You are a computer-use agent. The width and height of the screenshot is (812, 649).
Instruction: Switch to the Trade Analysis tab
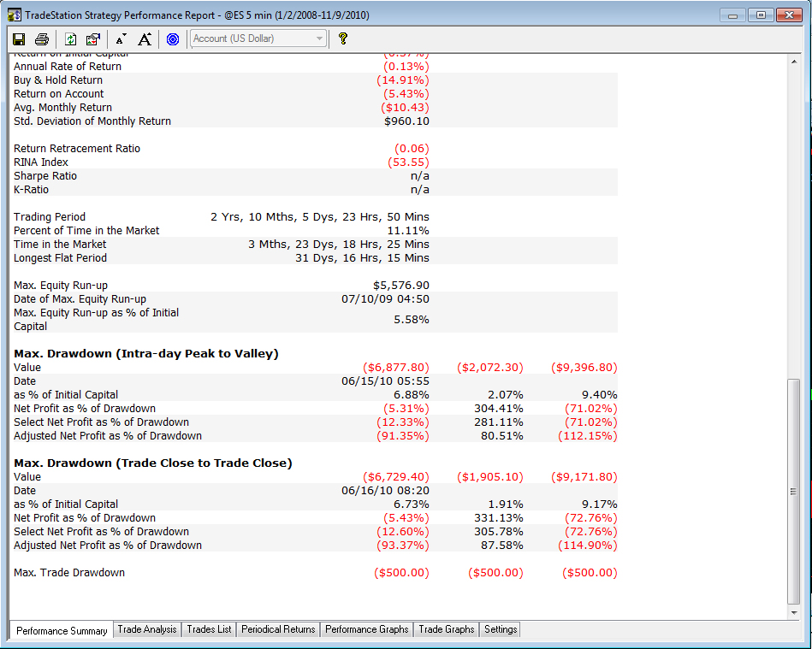coord(147,629)
